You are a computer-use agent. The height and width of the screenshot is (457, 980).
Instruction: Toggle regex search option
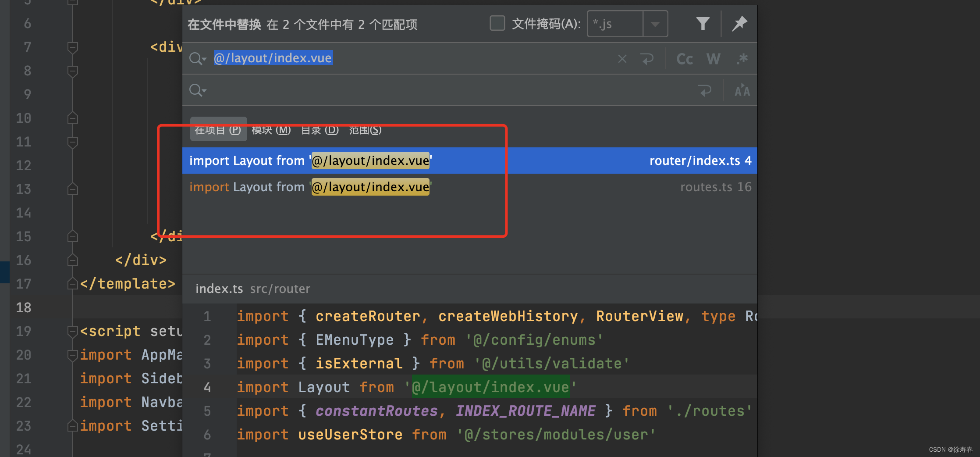[x=742, y=59]
